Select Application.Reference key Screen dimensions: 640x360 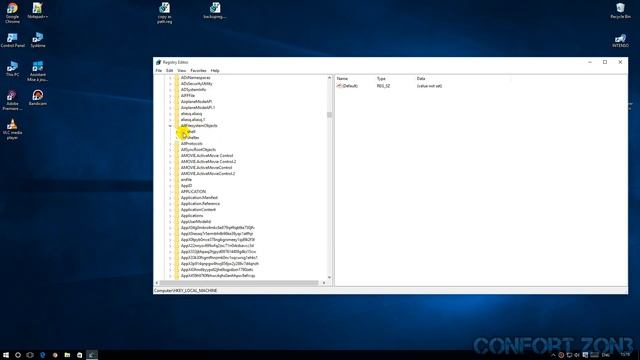200,204
